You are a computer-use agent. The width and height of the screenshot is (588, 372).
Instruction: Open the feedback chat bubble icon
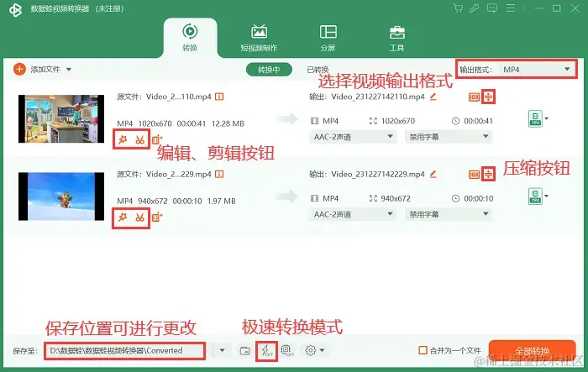click(x=492, y=8)
